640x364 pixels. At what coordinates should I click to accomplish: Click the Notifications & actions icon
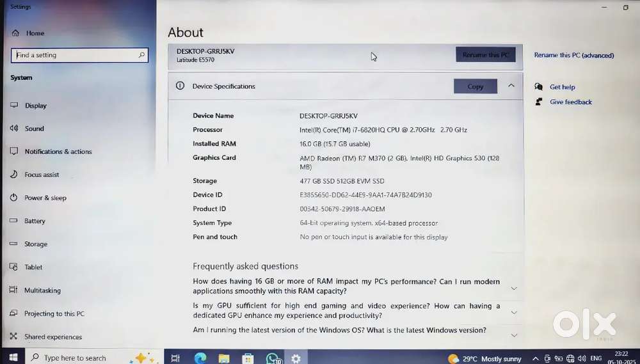pos(13,152)
